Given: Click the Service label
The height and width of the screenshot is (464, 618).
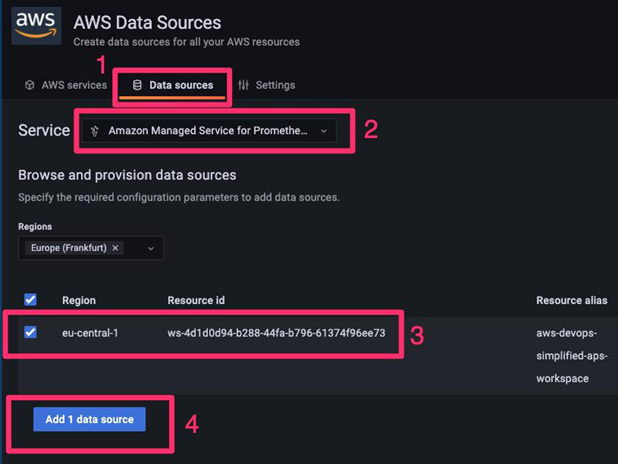Looking at the screenshot, I should point(44,130).
